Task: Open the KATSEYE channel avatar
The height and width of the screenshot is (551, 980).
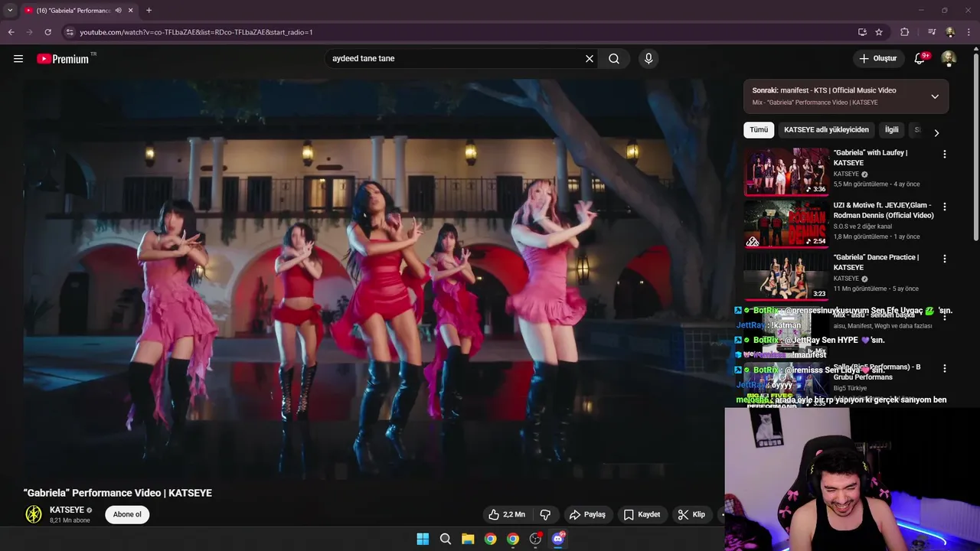Action: click(x=34, y=514)
